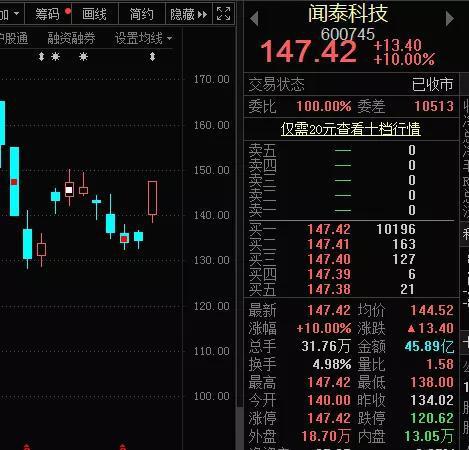
Task: Go to previous stock with left arrow
Action: coord(254,18)
